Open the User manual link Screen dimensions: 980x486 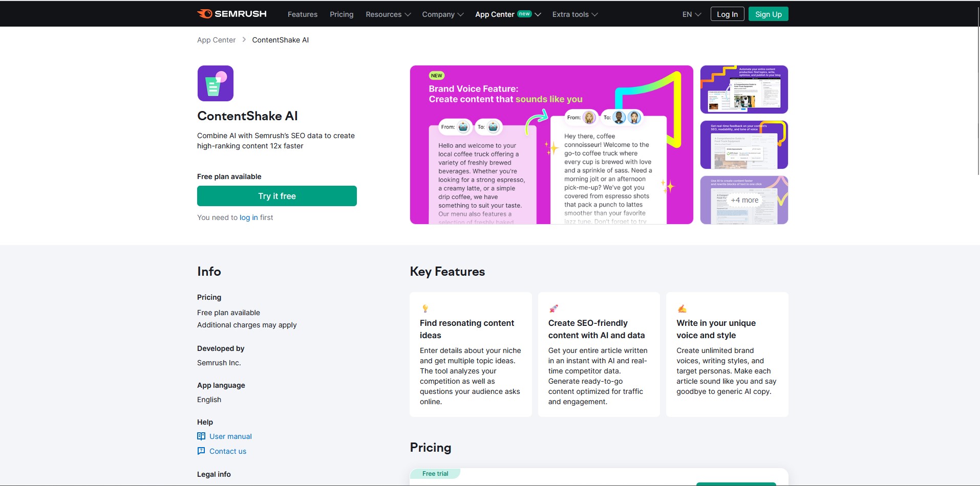230,436
